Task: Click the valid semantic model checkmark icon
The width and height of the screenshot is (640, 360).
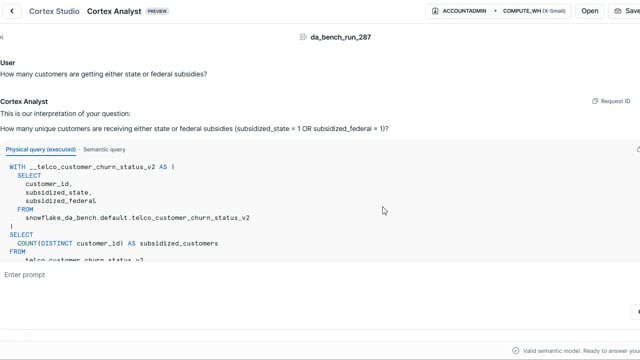Action: click(516, 351)
